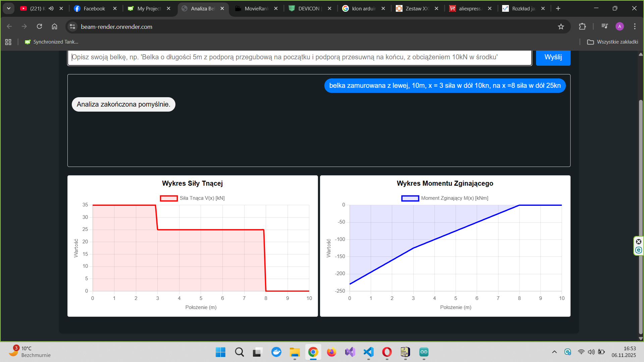
Task: Go to browser home page
Action: coord(54,26)
